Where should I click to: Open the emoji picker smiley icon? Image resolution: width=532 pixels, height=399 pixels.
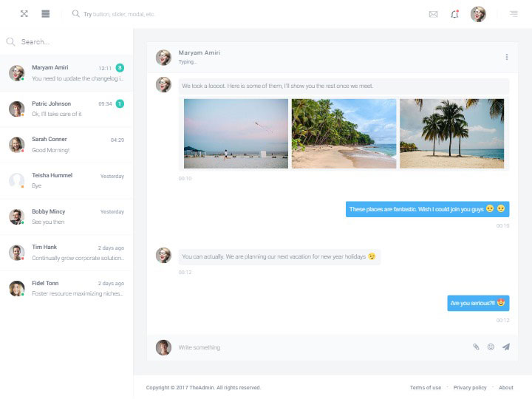click(491, 347)
